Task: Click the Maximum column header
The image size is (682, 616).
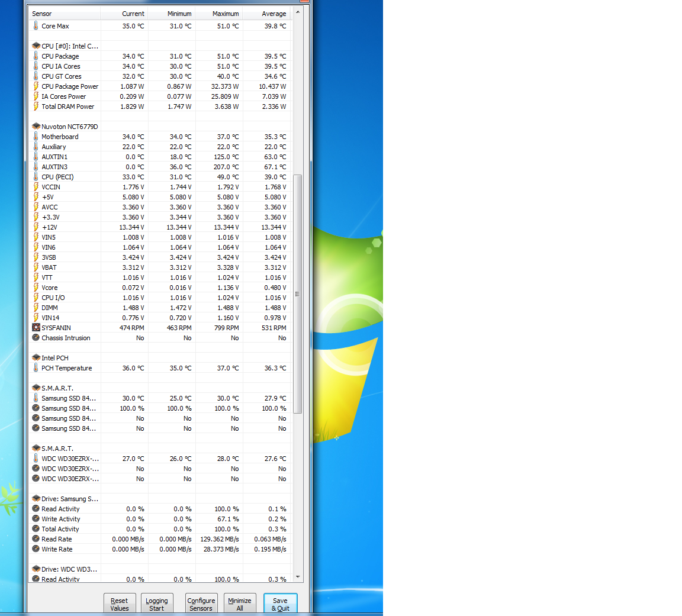Action: click(219, 14)
